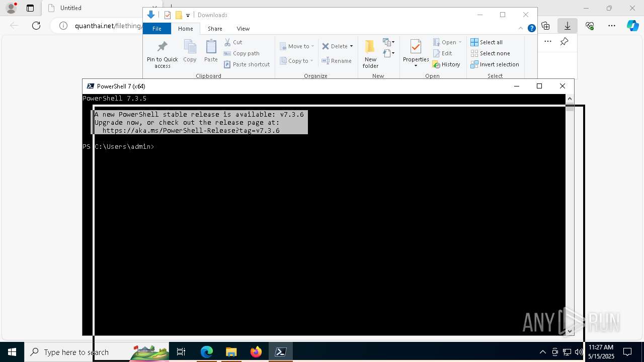644x362 pixels.
Task: Click Delete in the Organize group
Action: point(335,46)
